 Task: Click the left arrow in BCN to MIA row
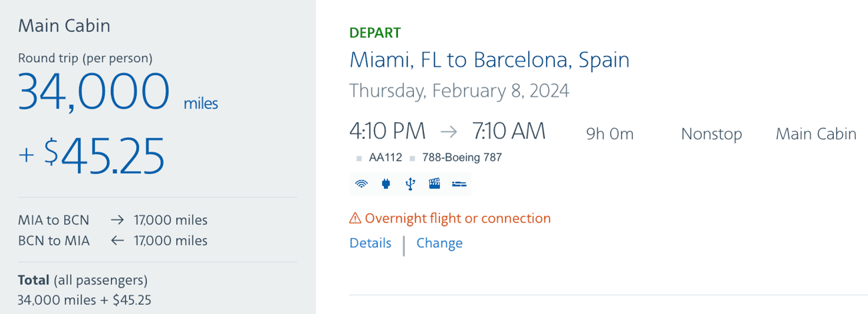coord(118,241)
